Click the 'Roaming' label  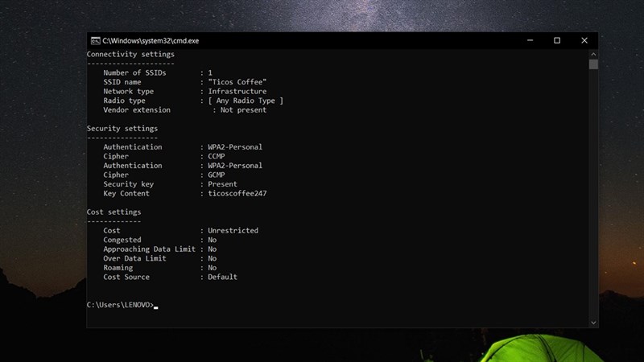[118, 268]
